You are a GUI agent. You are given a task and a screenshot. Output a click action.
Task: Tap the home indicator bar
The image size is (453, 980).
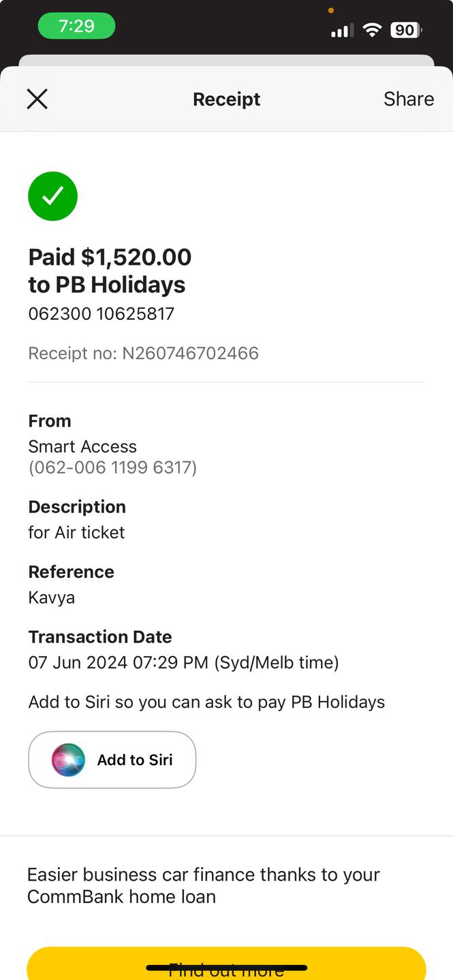pos(226,968)
